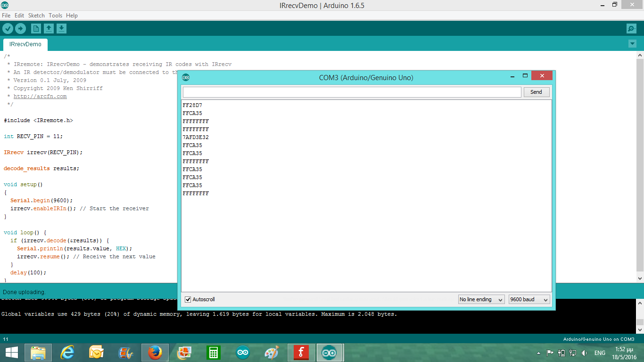This screenshot has width=644, height=362.
Task: Click the console output scrollbar down arrow
Action: tap(640, 329)
